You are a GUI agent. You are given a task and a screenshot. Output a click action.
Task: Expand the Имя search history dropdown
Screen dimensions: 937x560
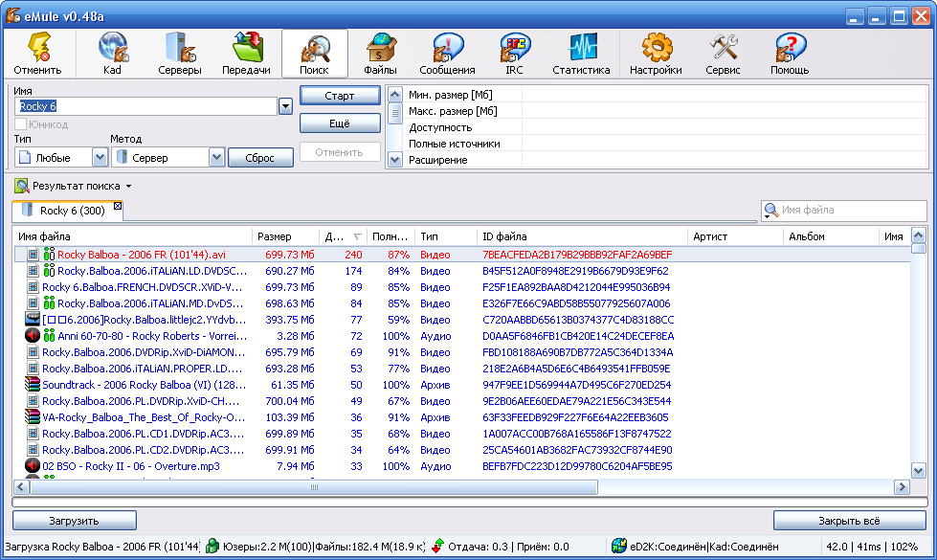[285, 106]
